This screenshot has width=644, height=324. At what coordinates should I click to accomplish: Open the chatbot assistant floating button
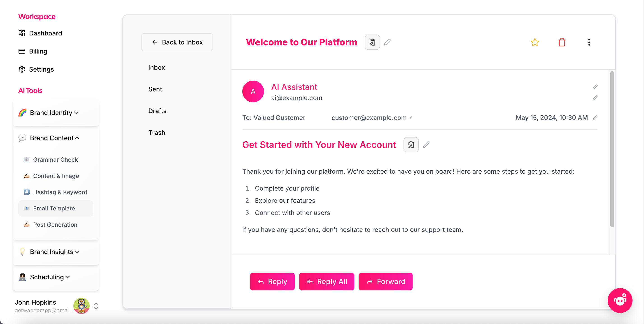pyautogui.click(x=620, y=300)
